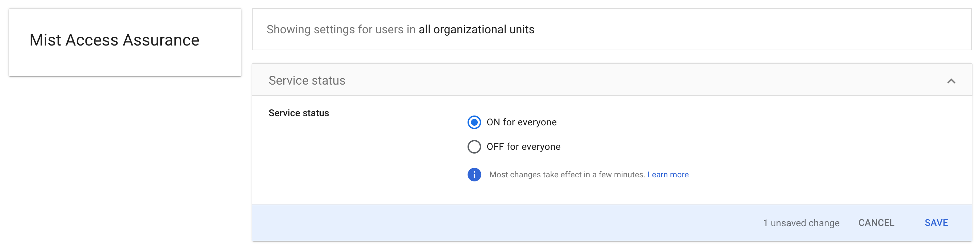This screenshot has width=980, height=248.
Task: Select the OFF for everyone radio button
Action: [x=474, y=147]
